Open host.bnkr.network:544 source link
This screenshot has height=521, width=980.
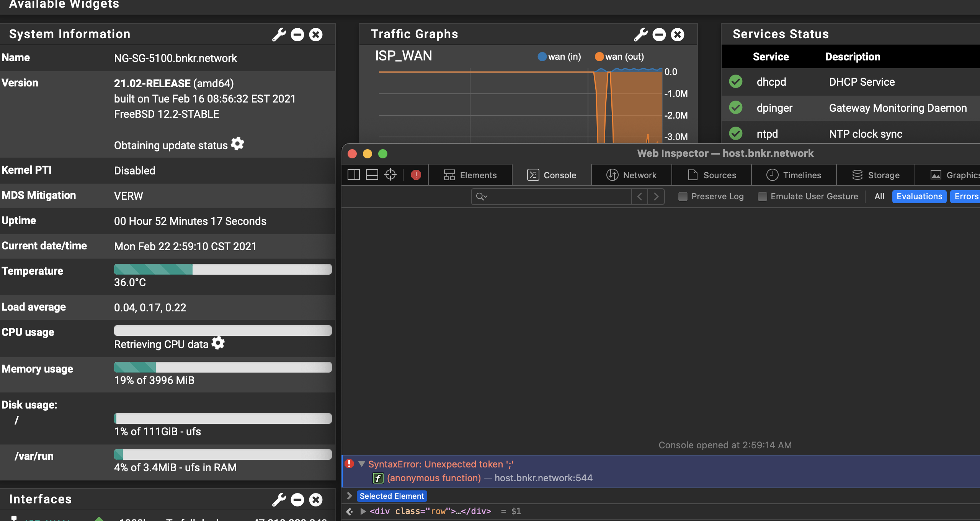coord(544,478)
